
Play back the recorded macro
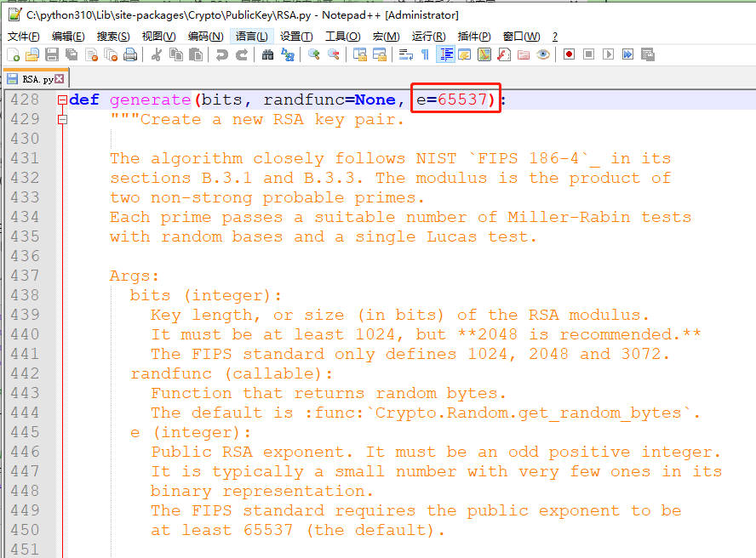pyautogui.click(x=609, y=54)
